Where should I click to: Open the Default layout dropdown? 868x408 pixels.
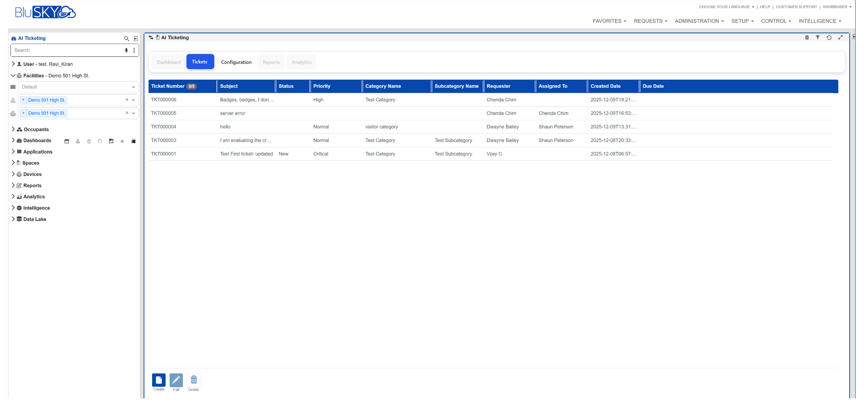[78, 87]
